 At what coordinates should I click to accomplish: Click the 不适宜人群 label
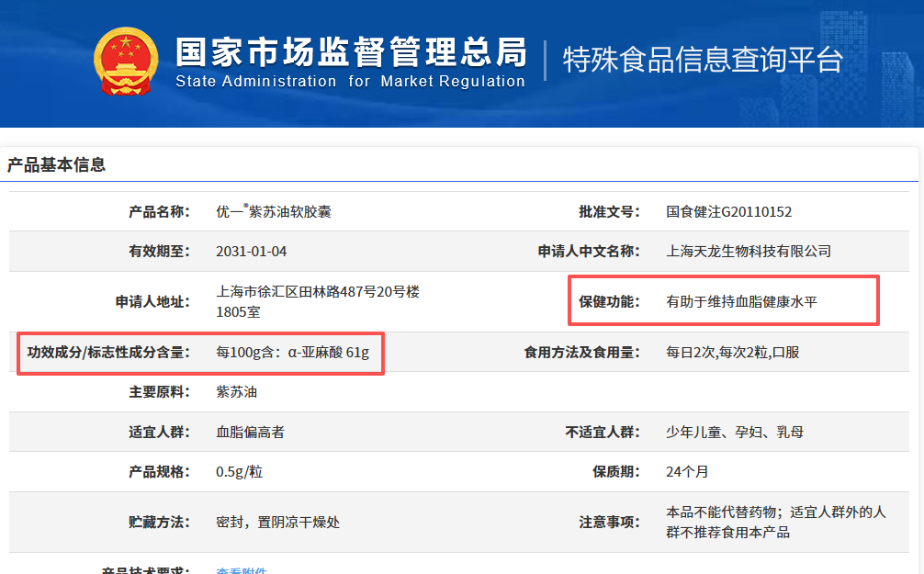(603, 432)
